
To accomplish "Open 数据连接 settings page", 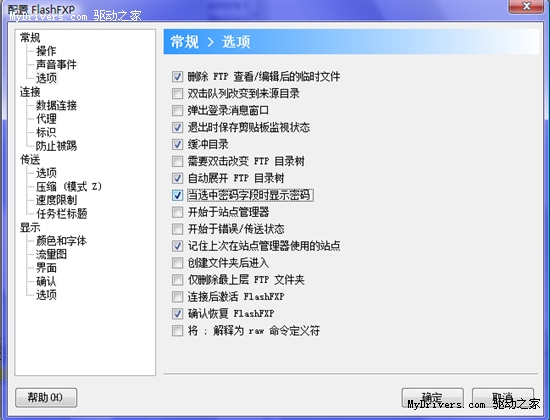I will tap(56, 105).
